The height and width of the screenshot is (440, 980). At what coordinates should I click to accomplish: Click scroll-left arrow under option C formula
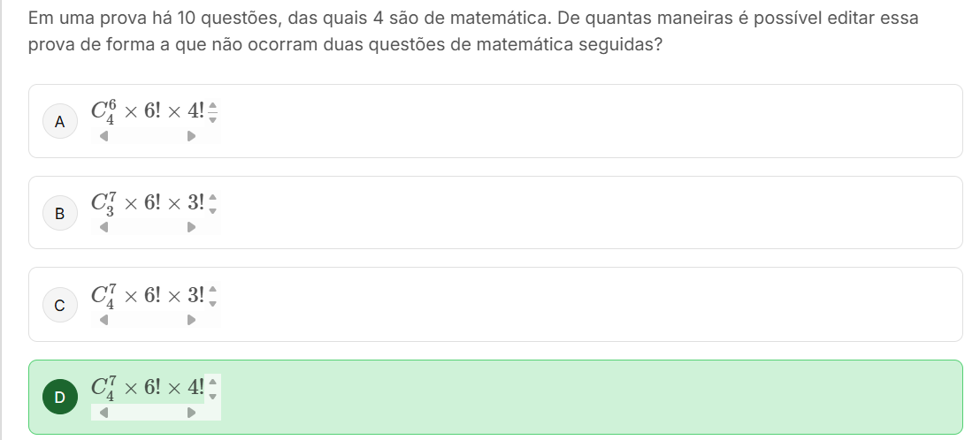click(x=104, y=320)
